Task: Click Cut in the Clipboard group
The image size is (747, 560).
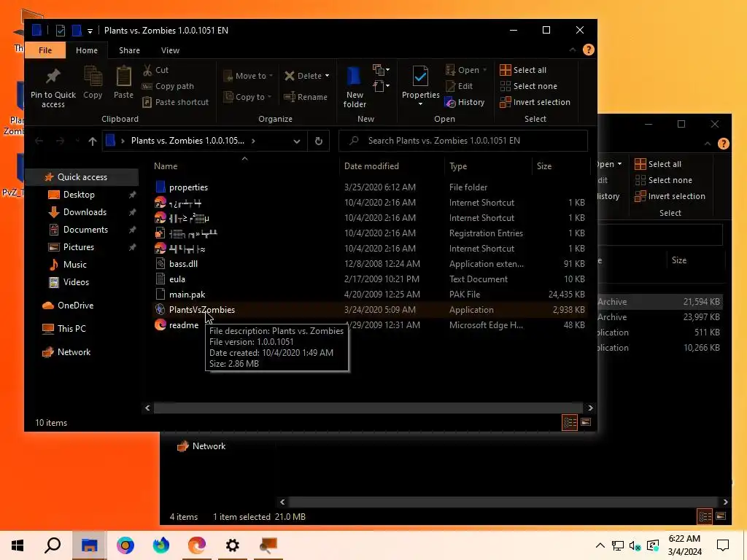Action: click(156, 70)
